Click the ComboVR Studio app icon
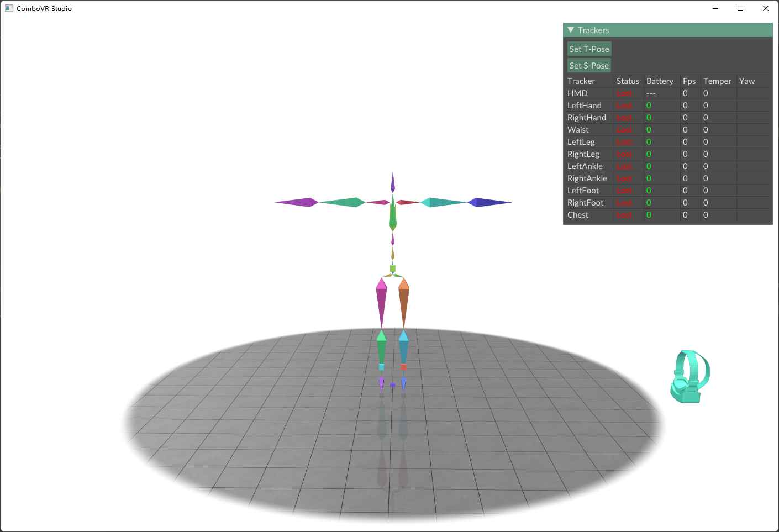 [x=9, y=8]
